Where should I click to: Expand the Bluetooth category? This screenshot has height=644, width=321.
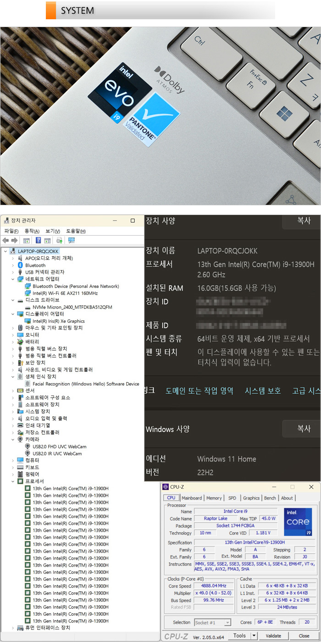coord(13,265)
